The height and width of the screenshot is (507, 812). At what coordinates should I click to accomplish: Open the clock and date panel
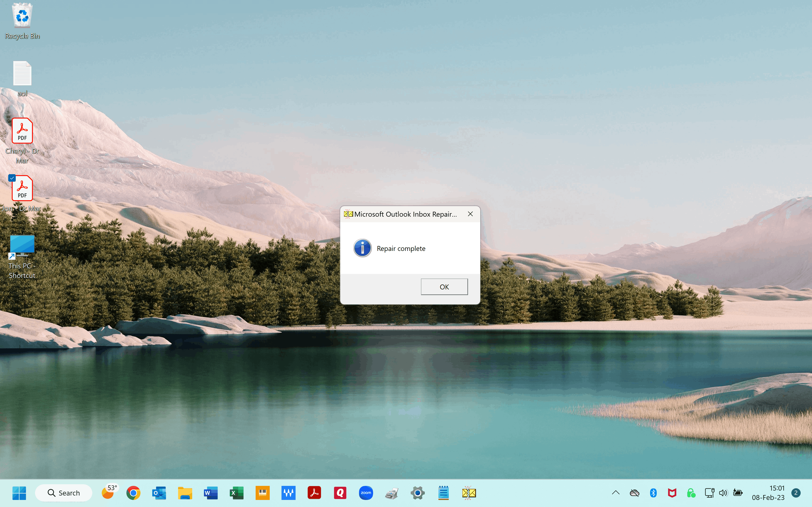(768, 493)
